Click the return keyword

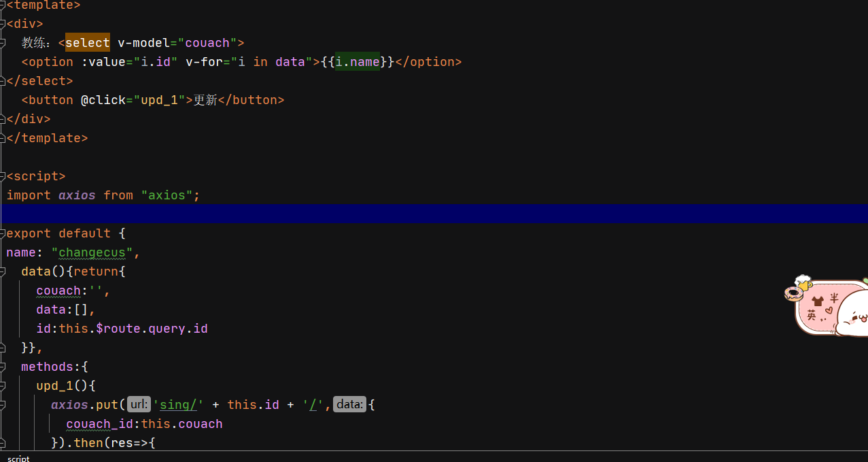[x=95, y=271]
